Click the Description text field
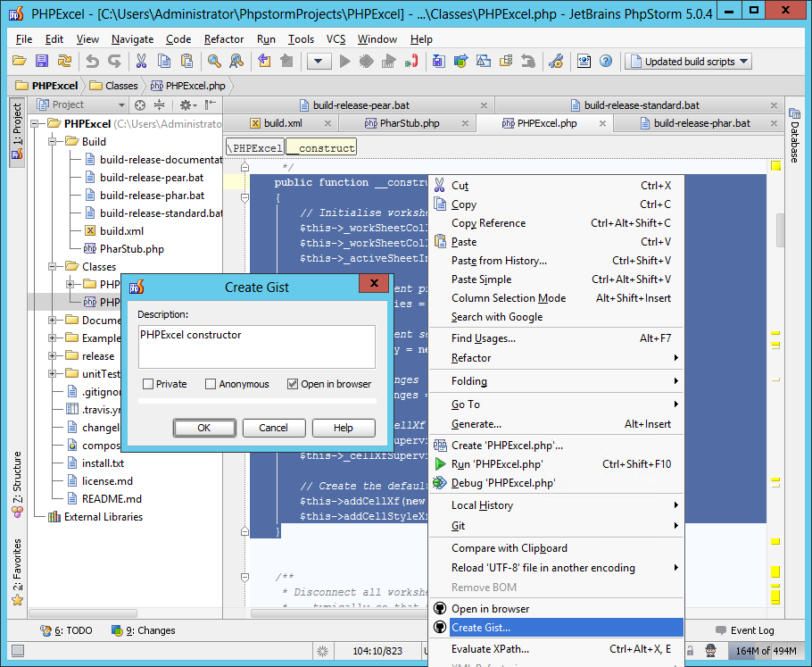Image resolution: width=812 pixels, height=667 pixels. (256, 346)
